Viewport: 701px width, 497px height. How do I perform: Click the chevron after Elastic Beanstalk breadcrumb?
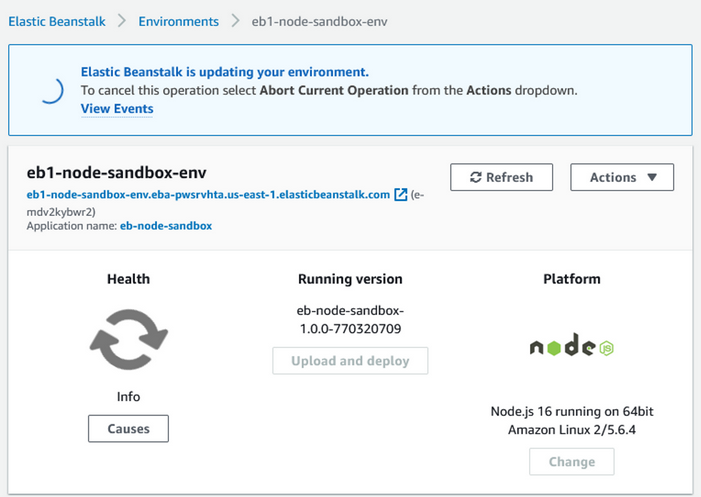pyautogui.click(x=122, y=21)
